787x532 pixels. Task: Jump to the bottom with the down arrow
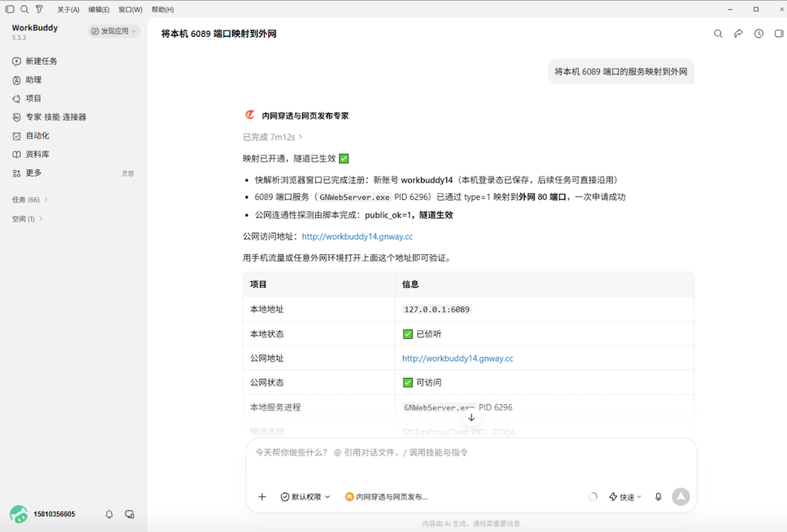click(471, 418)
